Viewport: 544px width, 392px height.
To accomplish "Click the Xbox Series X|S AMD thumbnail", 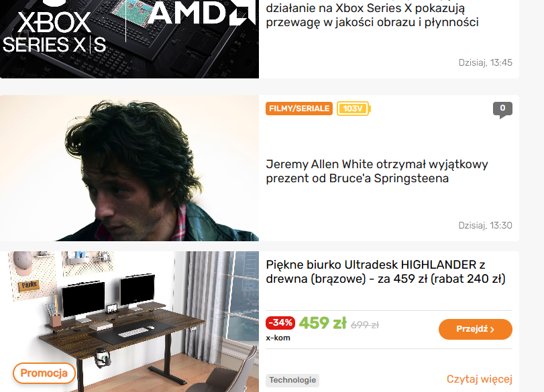I will [129, 39].
